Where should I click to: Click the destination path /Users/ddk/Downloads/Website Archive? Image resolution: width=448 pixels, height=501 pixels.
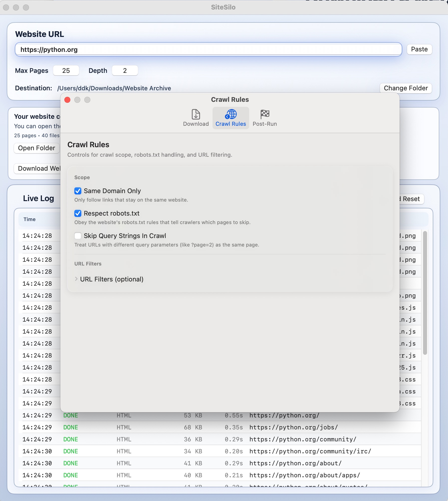pos(114,88)
